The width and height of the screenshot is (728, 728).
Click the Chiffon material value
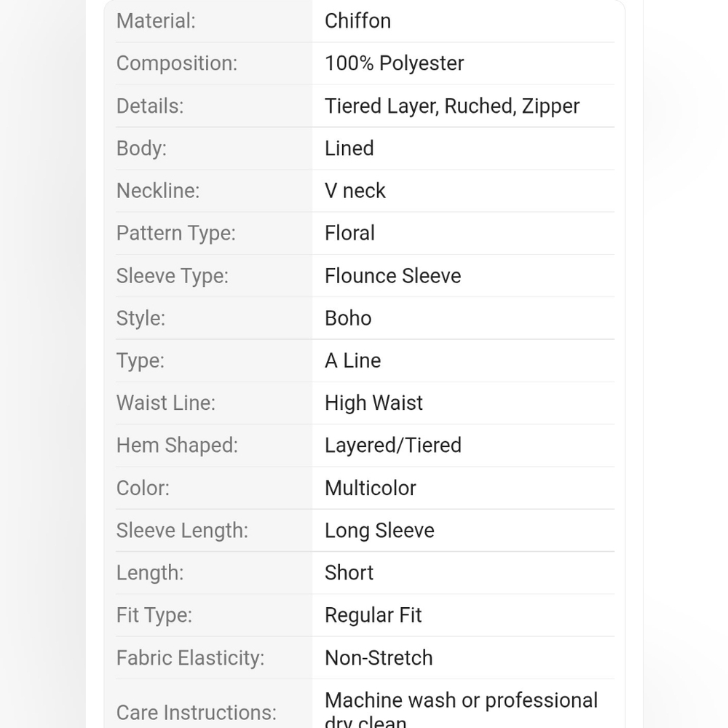pos(357,21)
